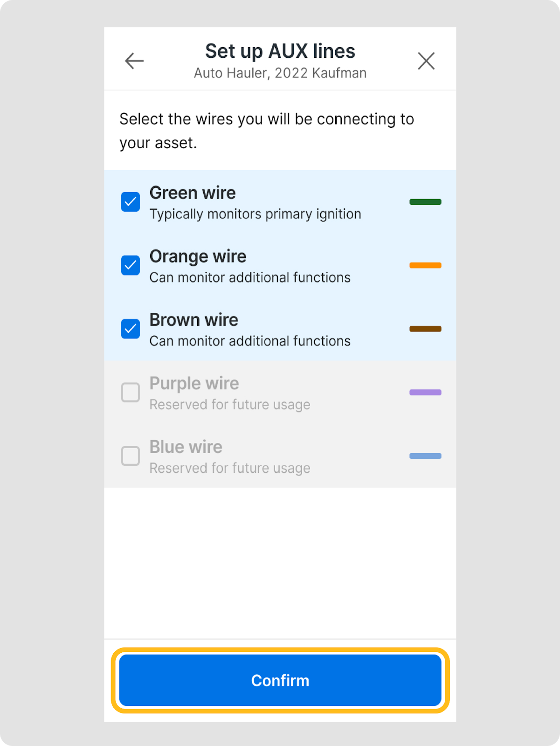Click the 'Typically monitors primary ignition' description
The image size is (560, 746).
coord(255,214)
